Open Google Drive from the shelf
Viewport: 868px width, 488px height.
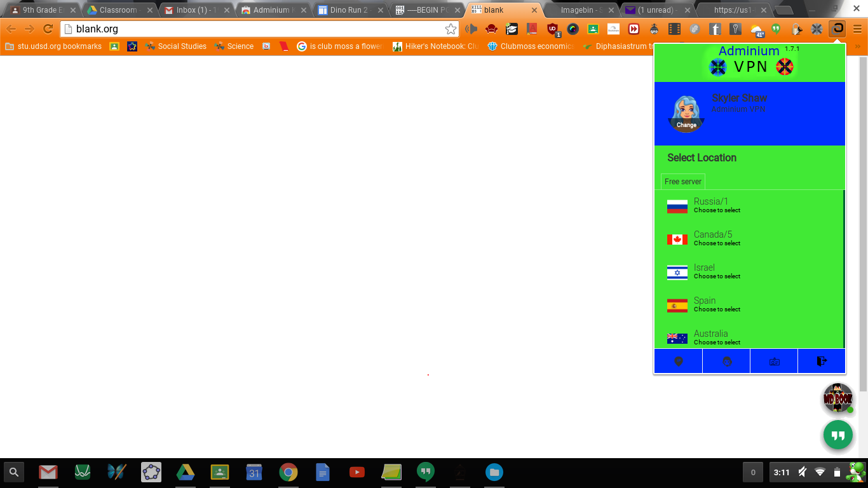186,472
